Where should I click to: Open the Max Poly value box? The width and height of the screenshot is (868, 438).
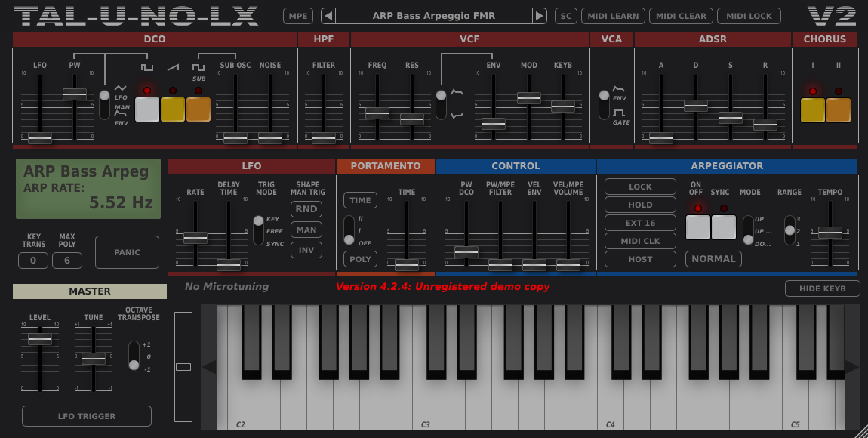click(x=67, y=261)
